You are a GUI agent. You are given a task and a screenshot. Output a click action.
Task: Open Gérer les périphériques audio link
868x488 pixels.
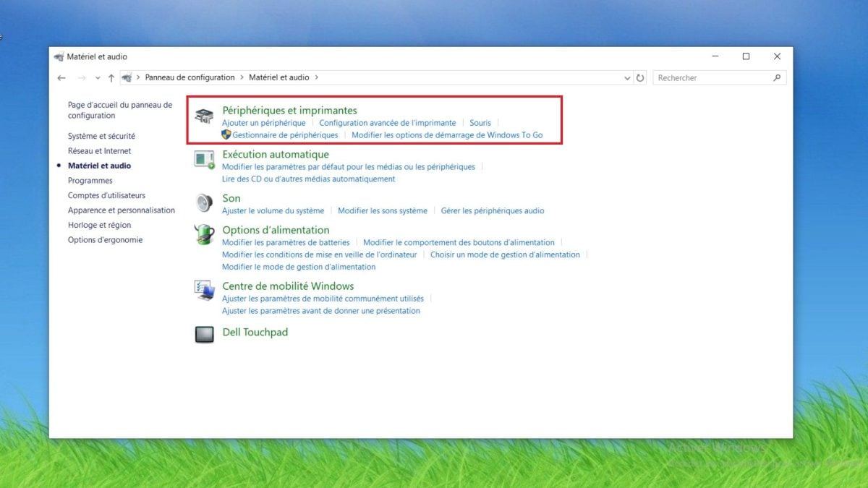(x=492, y=210)
